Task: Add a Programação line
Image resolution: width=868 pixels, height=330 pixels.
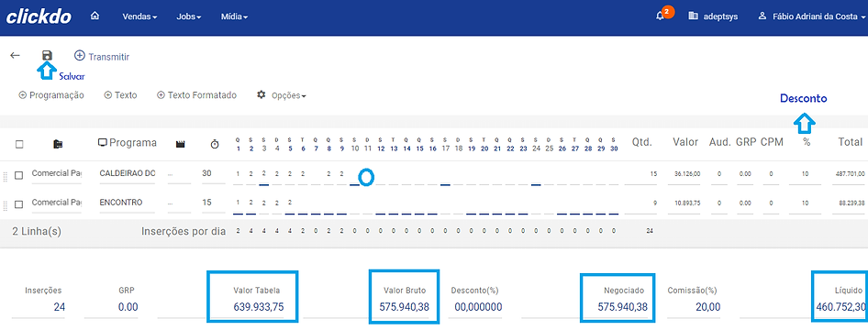Action: 51,95
